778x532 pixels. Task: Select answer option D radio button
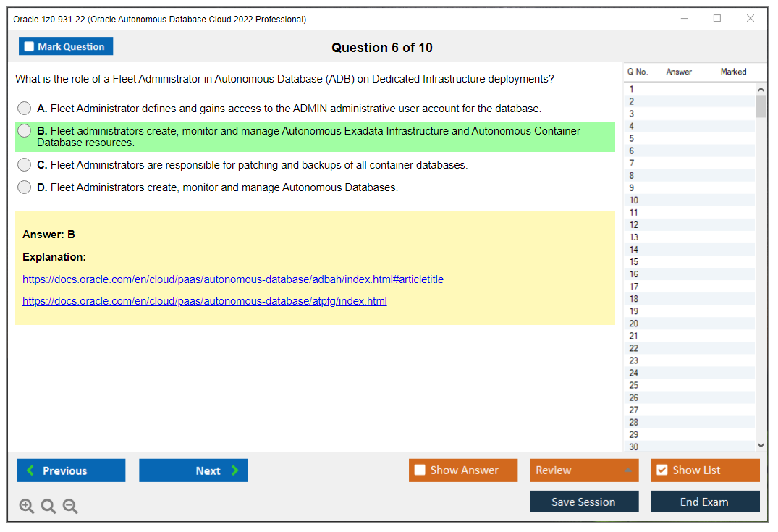click(x=24, y=187)
